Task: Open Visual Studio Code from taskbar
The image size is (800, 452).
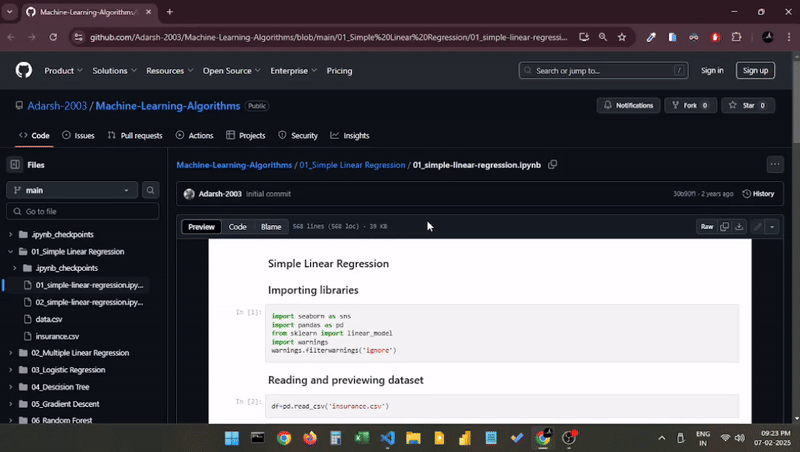Action: [388, 437]
